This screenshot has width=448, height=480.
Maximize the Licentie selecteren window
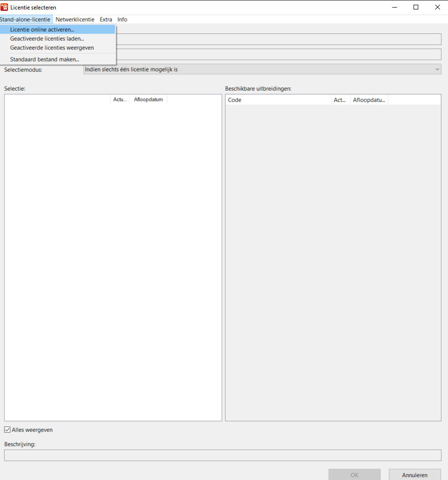pos(416,7)
